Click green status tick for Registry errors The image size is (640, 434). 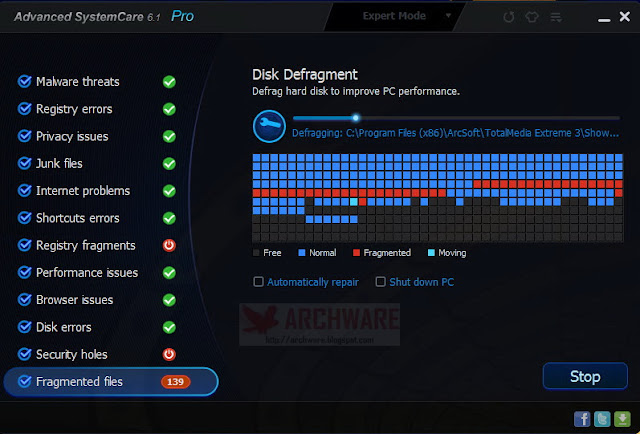tap(169, 109)
